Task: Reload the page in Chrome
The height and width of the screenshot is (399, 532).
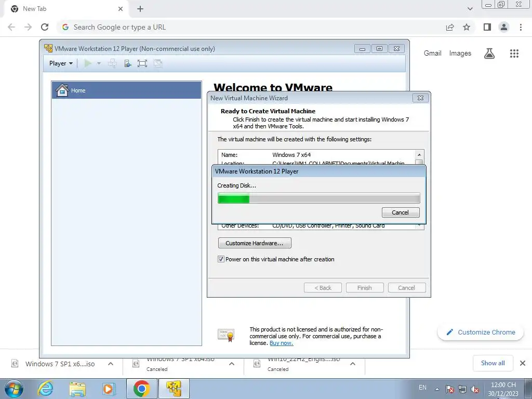Action: [45, 27]
